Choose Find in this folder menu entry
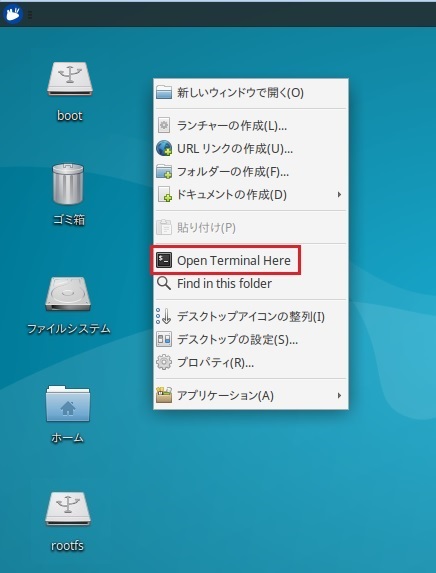The width and height of the screenshot is (436, 573). pyautogui.click(x=251, y=283)
